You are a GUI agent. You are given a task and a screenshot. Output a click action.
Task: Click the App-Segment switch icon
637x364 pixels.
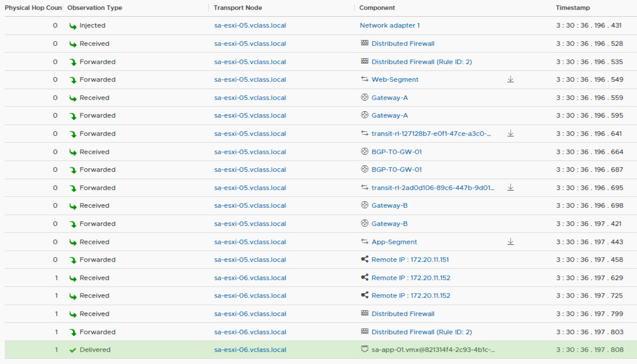coord(364,241)
